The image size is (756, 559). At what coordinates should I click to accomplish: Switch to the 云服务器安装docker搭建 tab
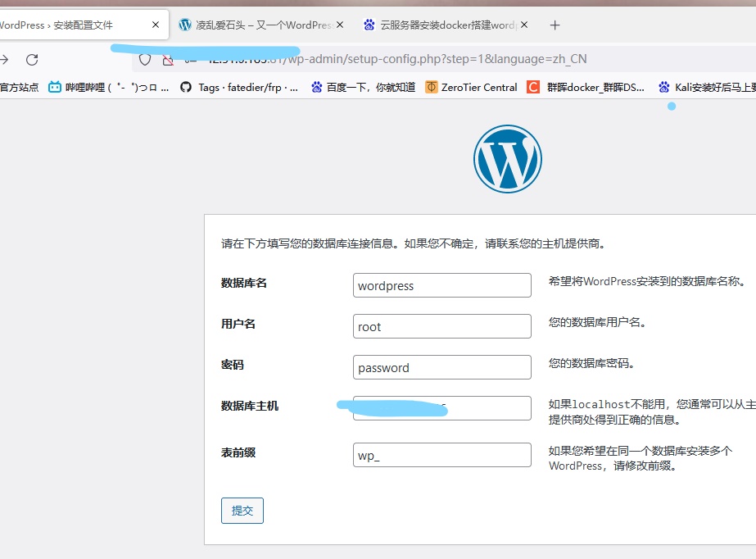[x=446, y=25]
